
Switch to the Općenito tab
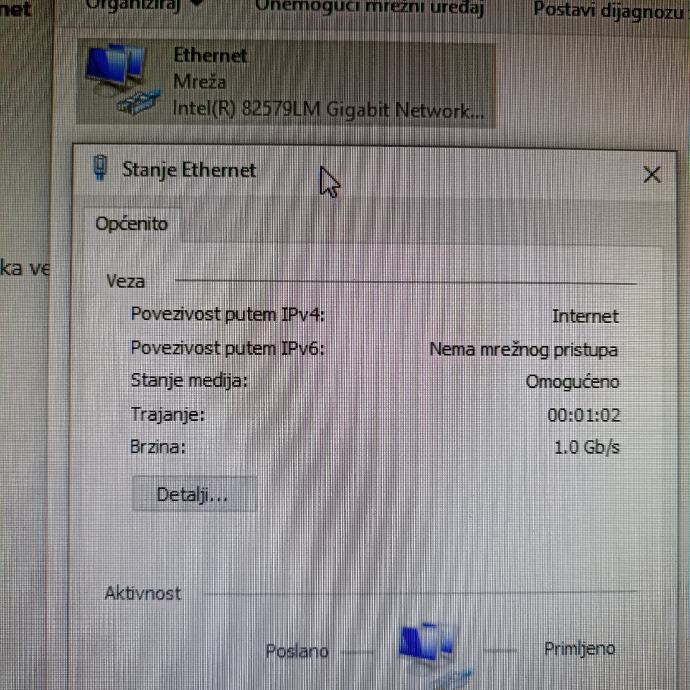point(131,224)
